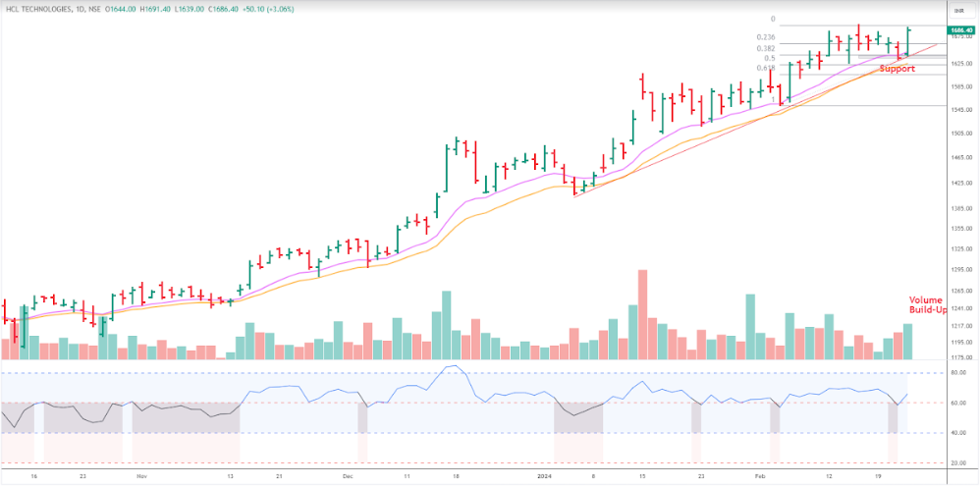The width and height of the screenshot is (980, 487).
Task: Click the 80.00 level on RSI scale
Action: (958, 373)
